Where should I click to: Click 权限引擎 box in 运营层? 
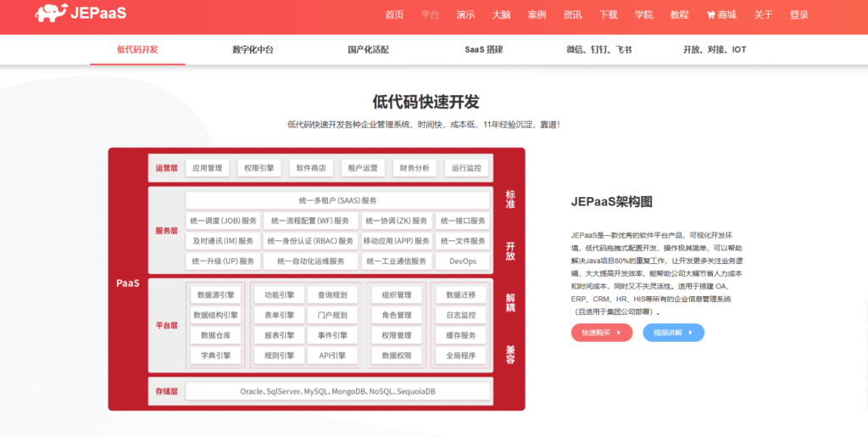point(259,168)
